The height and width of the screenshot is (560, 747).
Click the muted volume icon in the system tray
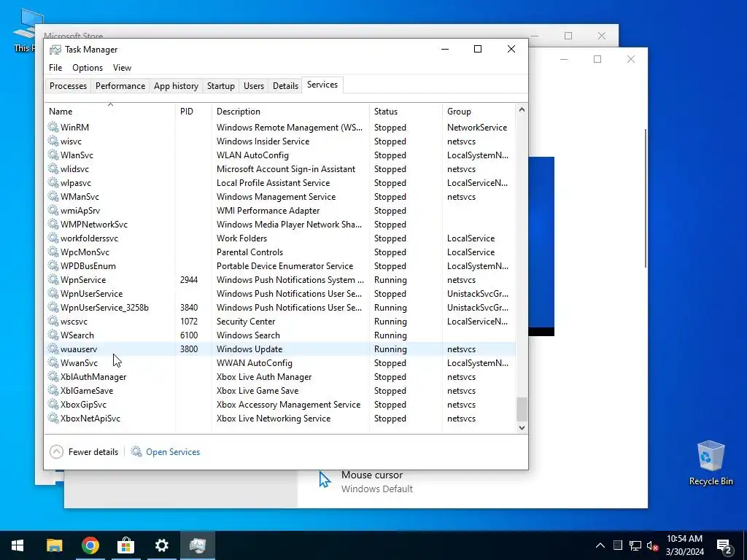point(652,545)
